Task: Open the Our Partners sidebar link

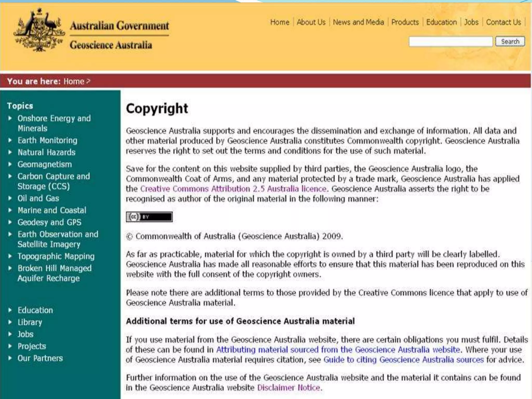Action: pos(40,358)
